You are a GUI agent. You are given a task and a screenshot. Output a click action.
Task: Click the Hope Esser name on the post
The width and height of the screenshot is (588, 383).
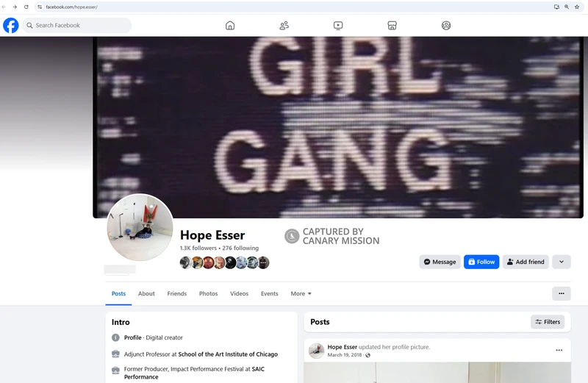342,347
